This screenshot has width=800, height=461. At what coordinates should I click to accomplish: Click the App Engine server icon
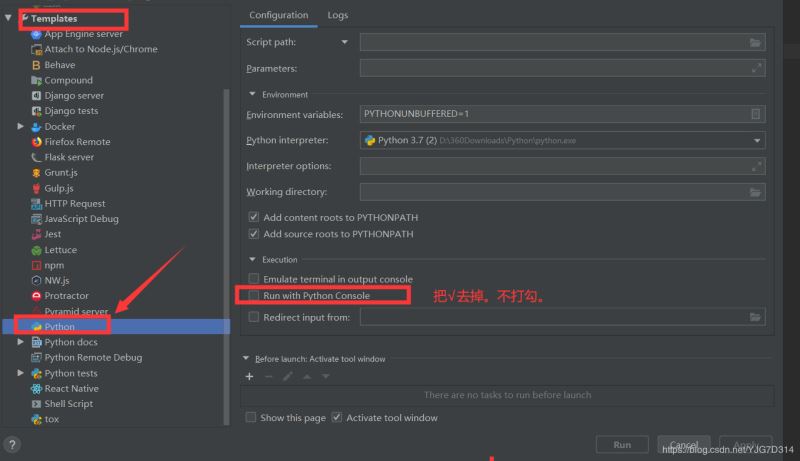click(36, 34)
